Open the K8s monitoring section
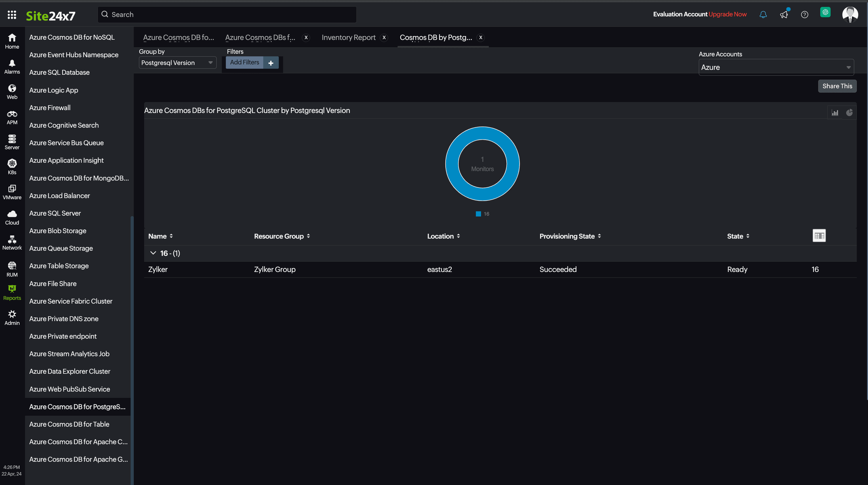 pyautogui.click(x=12, y=166)
